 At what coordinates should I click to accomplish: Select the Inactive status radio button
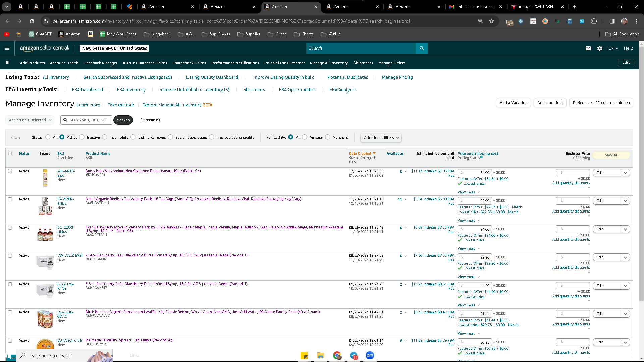[x=82, y=137]
